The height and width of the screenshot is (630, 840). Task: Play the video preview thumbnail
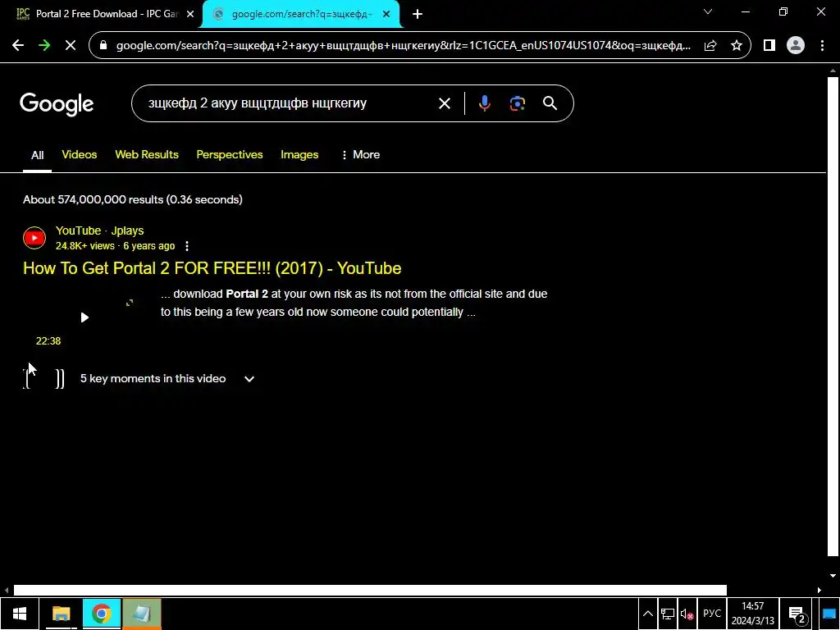(84, 317)
